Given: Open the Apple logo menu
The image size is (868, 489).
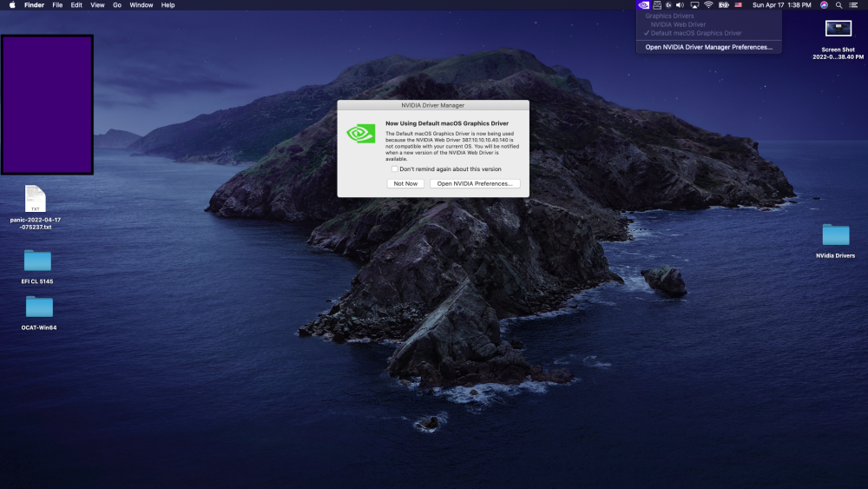Looking at the screenshot, I should (12, 5).
